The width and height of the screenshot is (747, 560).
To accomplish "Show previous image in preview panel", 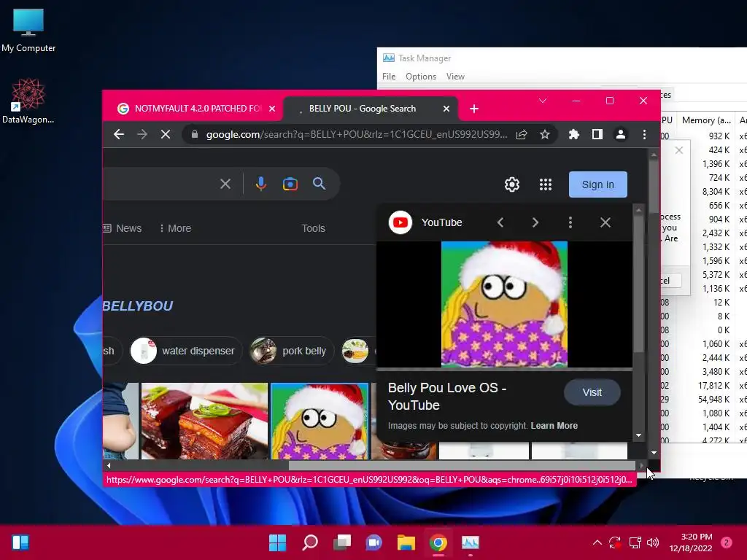I will click(500, 222).
